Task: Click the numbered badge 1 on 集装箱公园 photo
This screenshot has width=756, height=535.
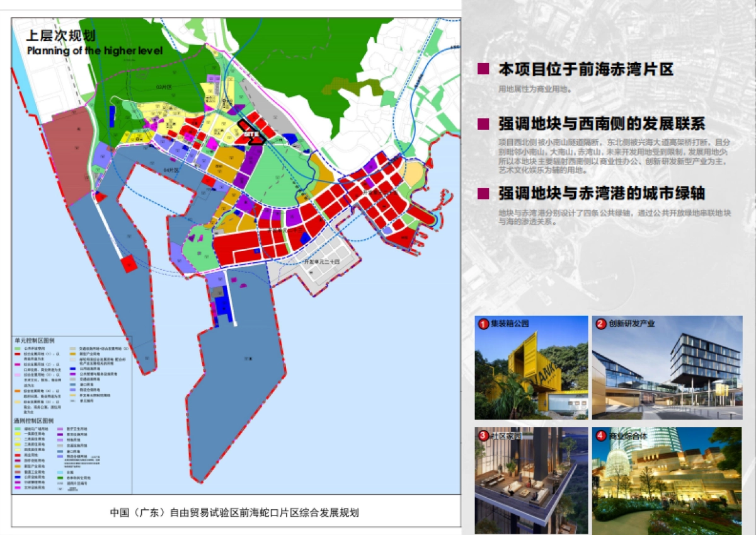Action: click(483, 323)
